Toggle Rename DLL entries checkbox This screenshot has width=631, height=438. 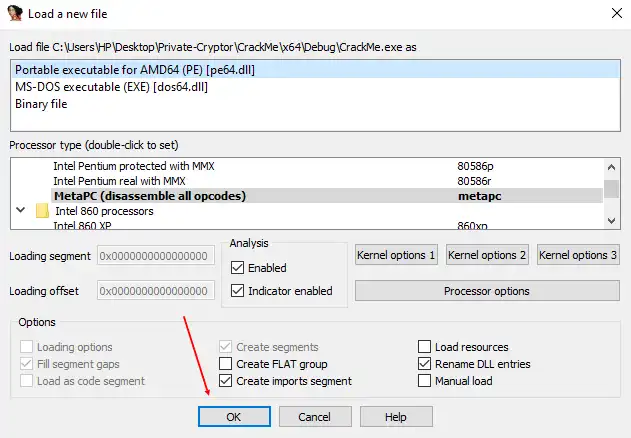coord(426,364)
